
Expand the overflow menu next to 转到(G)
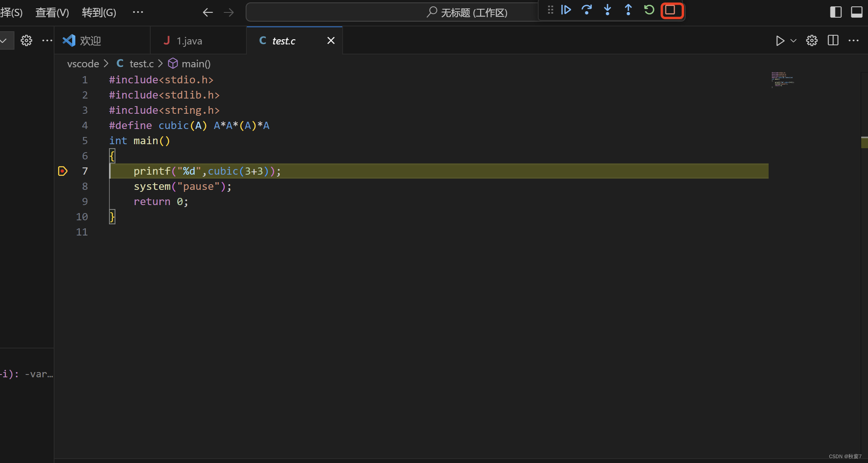point(138,12)
